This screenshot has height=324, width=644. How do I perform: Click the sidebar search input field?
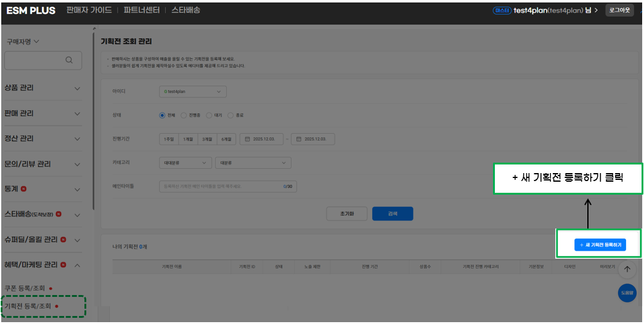tap(43, 60)
